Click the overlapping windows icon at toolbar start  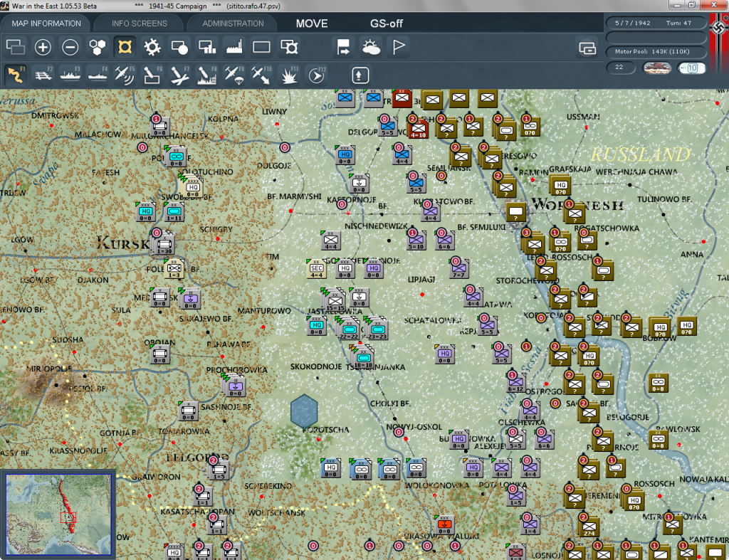(x=16, y=47)
